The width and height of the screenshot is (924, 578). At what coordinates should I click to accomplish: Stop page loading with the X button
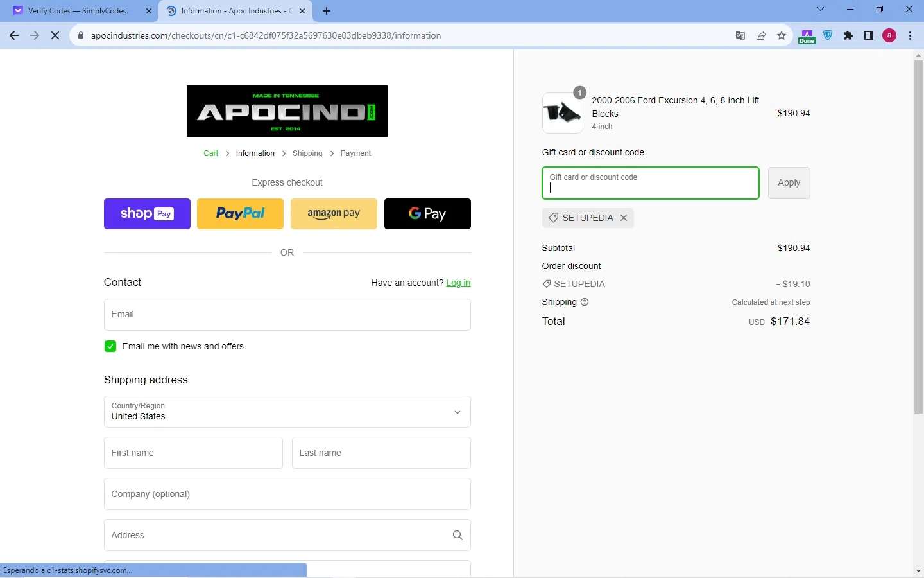tap(55, 35)
